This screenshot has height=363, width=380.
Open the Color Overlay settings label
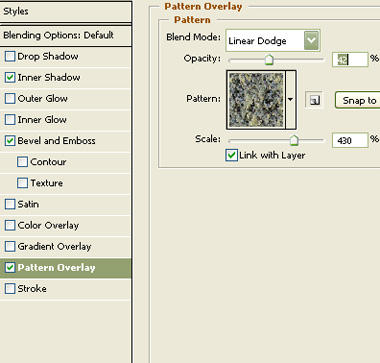click(48, 225)
